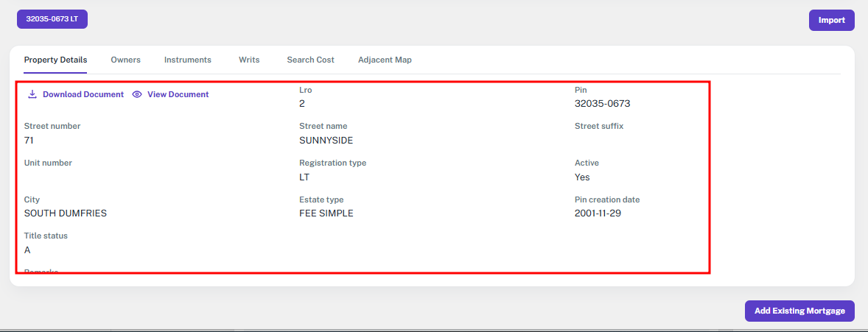Click the registration type value LT

tap(304, 177)
